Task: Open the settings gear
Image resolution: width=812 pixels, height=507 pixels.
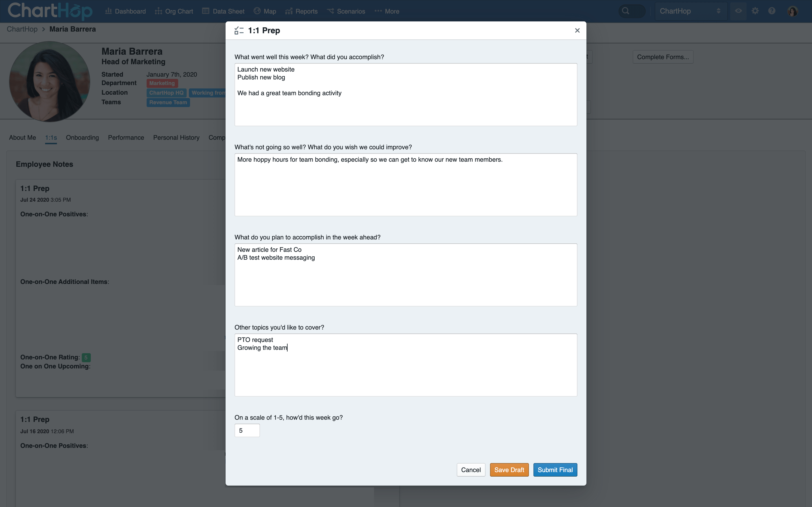Action: [x=755, y=10]
